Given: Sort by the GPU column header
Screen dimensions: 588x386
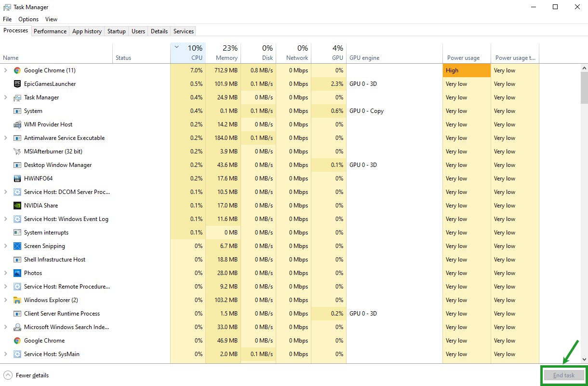Looking at the screenshot, I should 329,53.
